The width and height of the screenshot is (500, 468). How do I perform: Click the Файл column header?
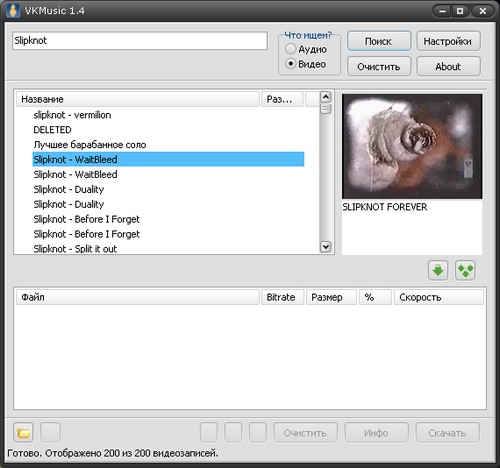(138, 297)
